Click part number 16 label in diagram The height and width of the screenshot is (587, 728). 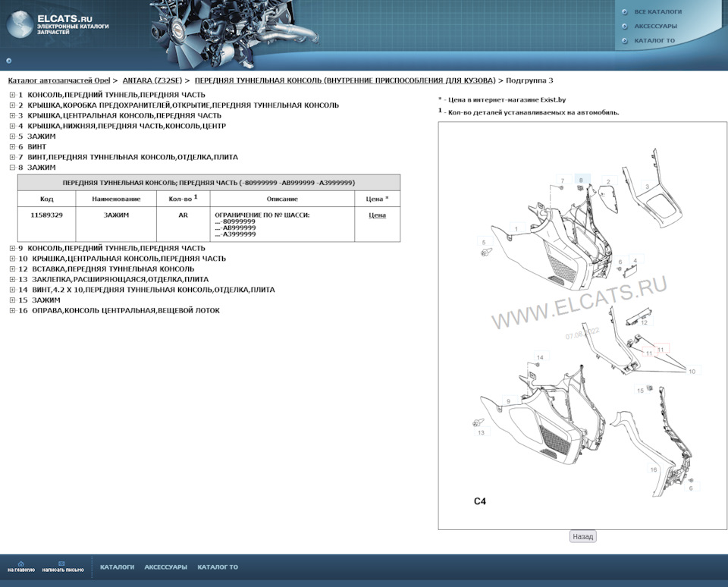point(653,470)
